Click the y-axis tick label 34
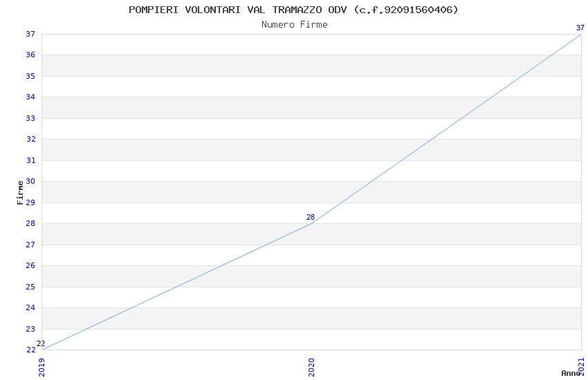Viewport: 588px width, 380px height. point(30,97)
